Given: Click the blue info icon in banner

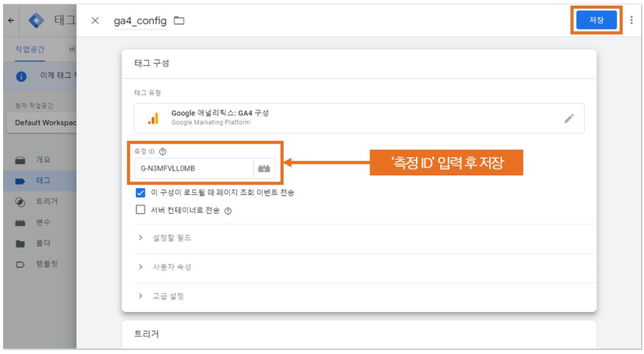Looking at the screenshot, I should [21, 77].
